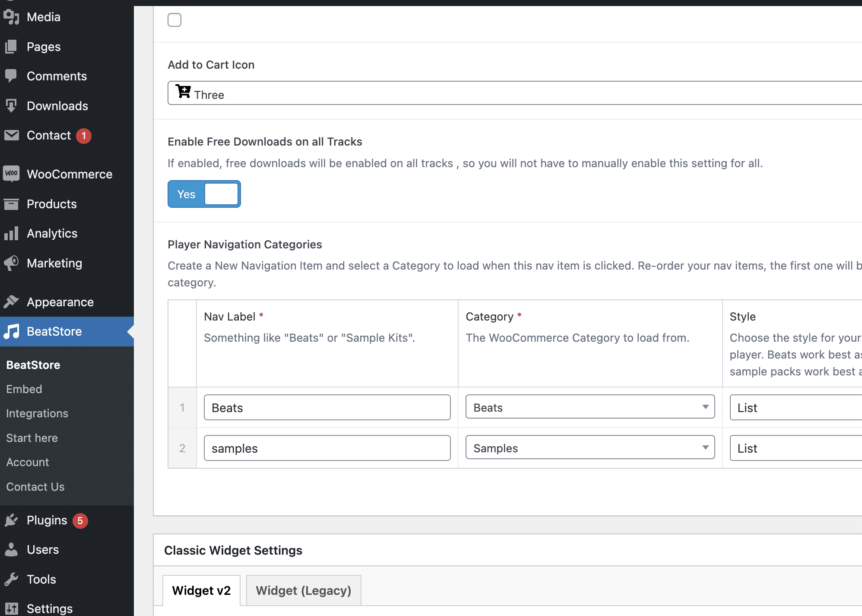The width and height of the screenshot is (862, 616).
Task: Click the Plugins plug icon
Action: [11, 520]
